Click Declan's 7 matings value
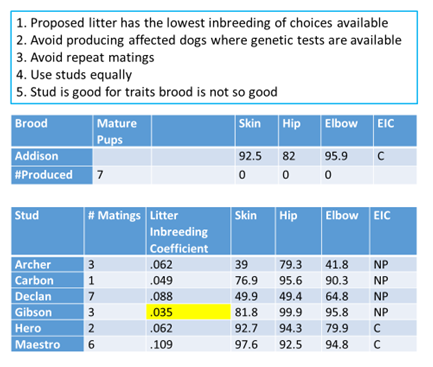Image resolution: width=433 pixels, height=367 pixels. [x=115, y=296]
